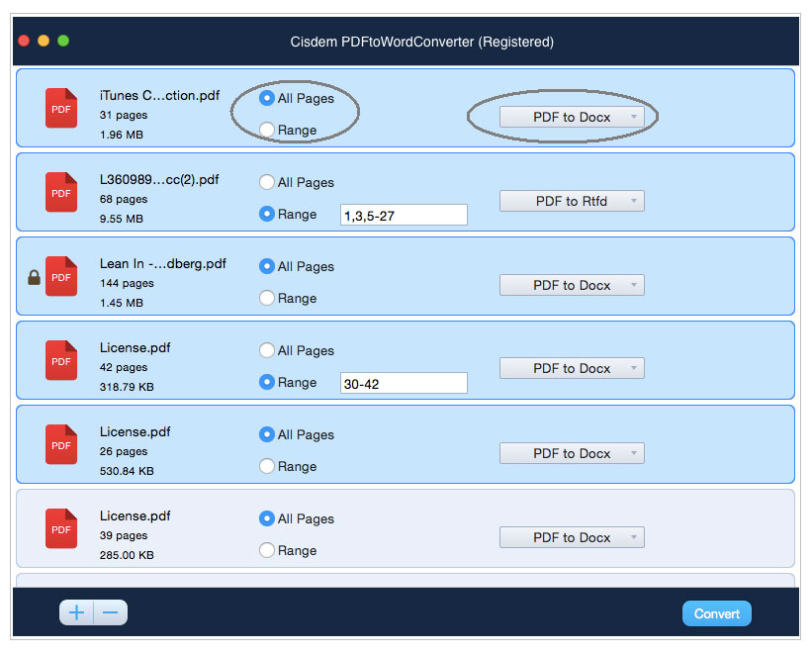Click the window title Cisdem PDFtoWordConverter (Registered)

pos(421,42)
